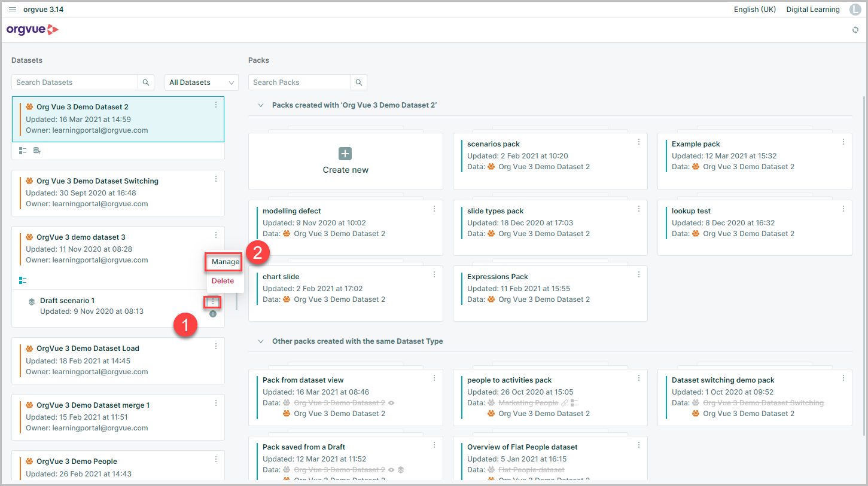Open the slide types pack
868x486 pixels.
[x=550, y=228]
